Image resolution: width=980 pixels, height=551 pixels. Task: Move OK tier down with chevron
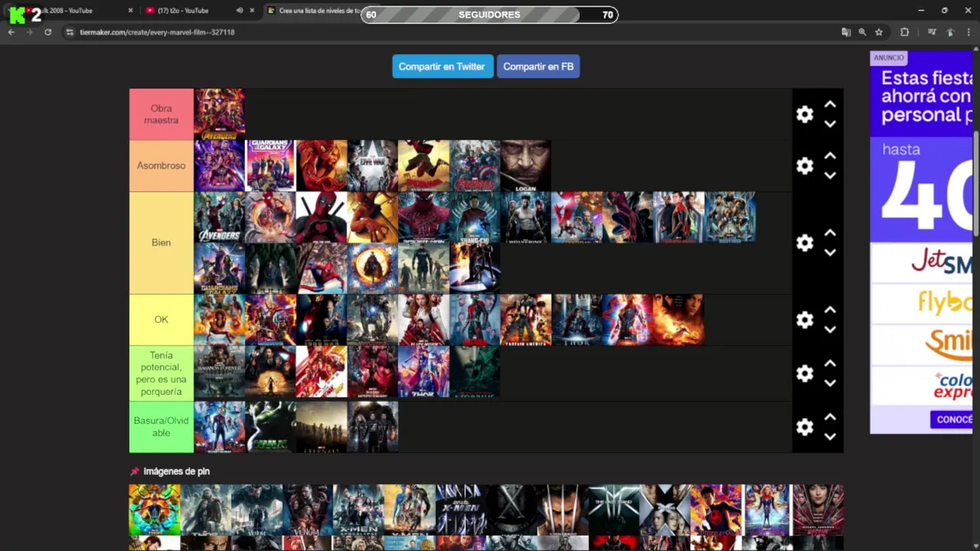[830, 330]
